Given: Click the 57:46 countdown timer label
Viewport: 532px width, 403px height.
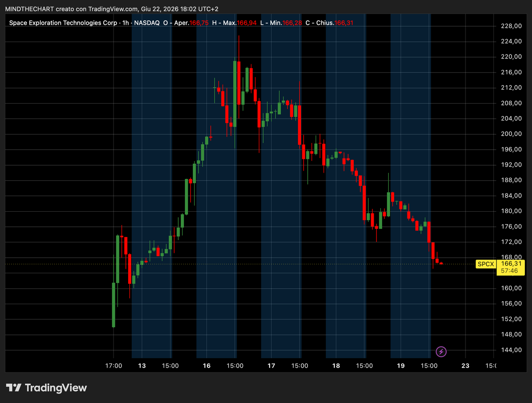Looking at the screenshot, I should tap(510, 270).
